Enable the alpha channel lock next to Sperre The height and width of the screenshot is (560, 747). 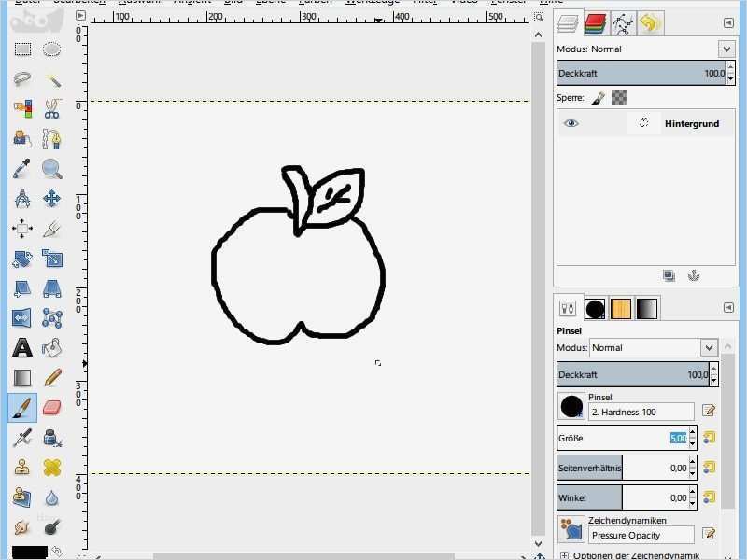tap(620, 96)
